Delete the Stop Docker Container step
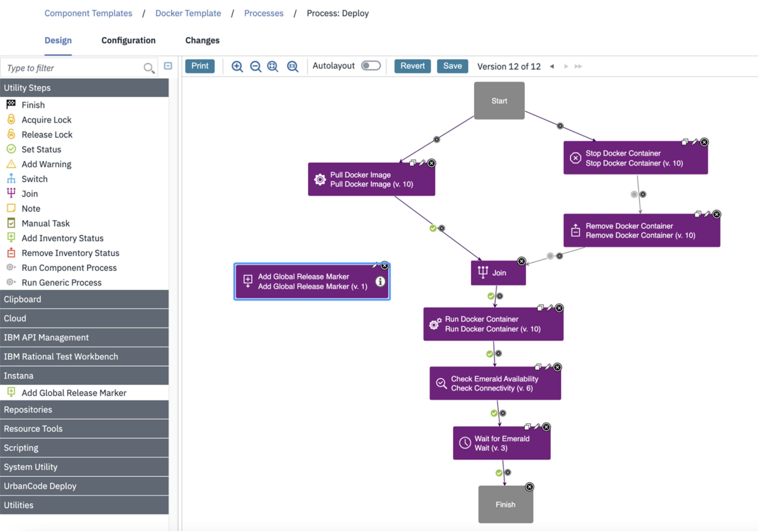This screenshot has height=532, width=759. [x=704, y=142]
